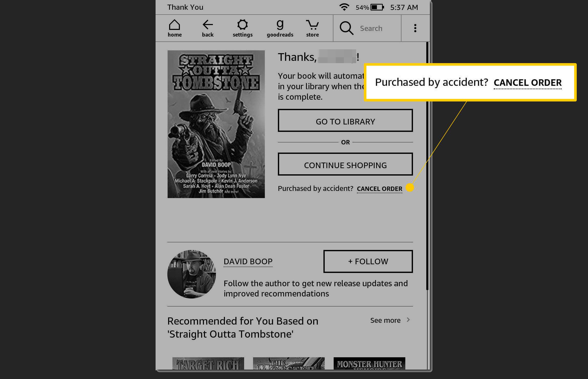Click the Straight Outta Tombstone cover thumbnail
The height and width of the screenshot is (379, 588).
(x=216, y=124)
